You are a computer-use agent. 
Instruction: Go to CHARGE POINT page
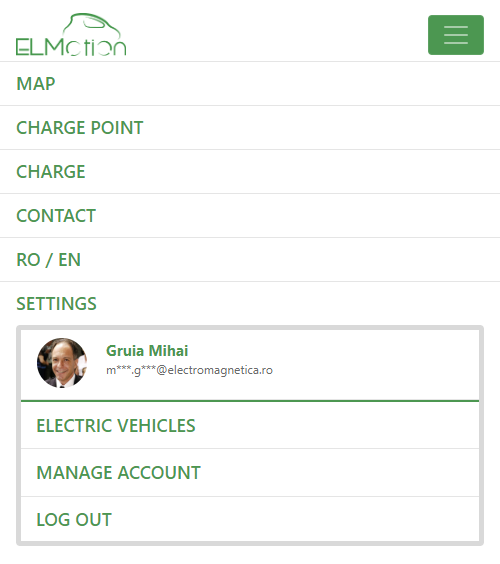[x=80, y=128]
